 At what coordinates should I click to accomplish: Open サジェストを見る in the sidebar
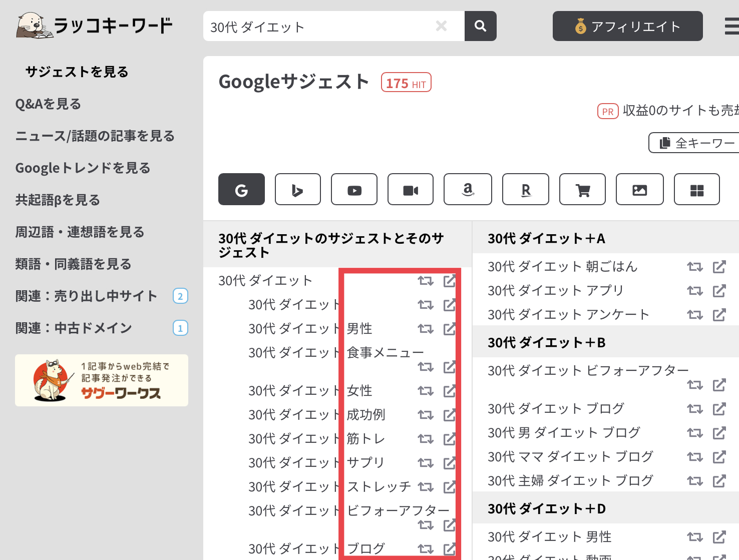pos(77,72)
